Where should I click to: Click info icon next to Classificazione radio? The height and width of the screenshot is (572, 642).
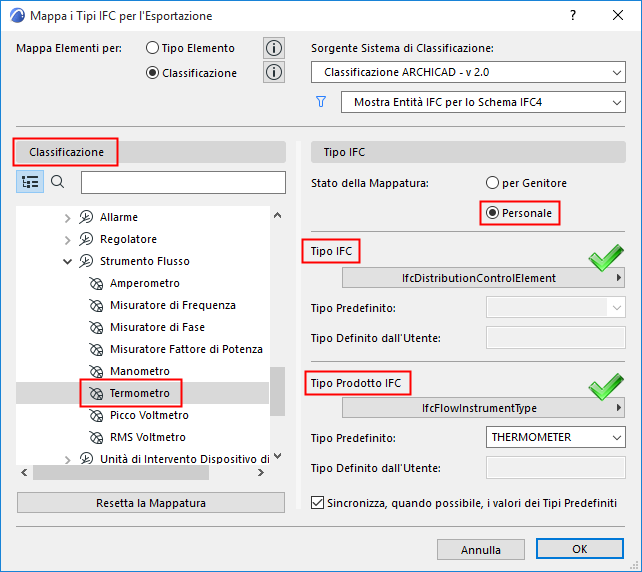click(274, 72)
